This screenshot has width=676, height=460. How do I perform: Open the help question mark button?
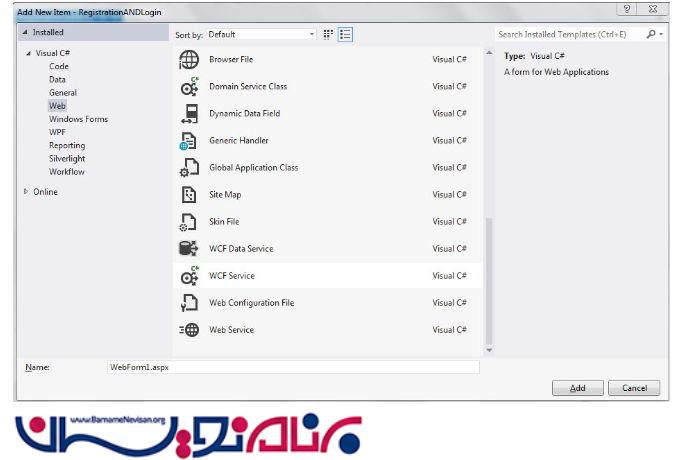(627, 9)
